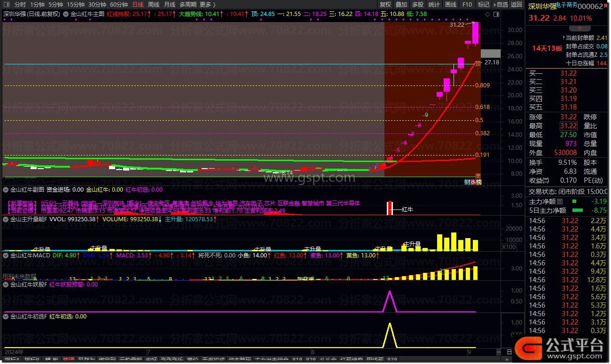This screenshot has height=364, width=611.
Task: Click the gray price cursor box near 26.00
Action: point(492,54)
